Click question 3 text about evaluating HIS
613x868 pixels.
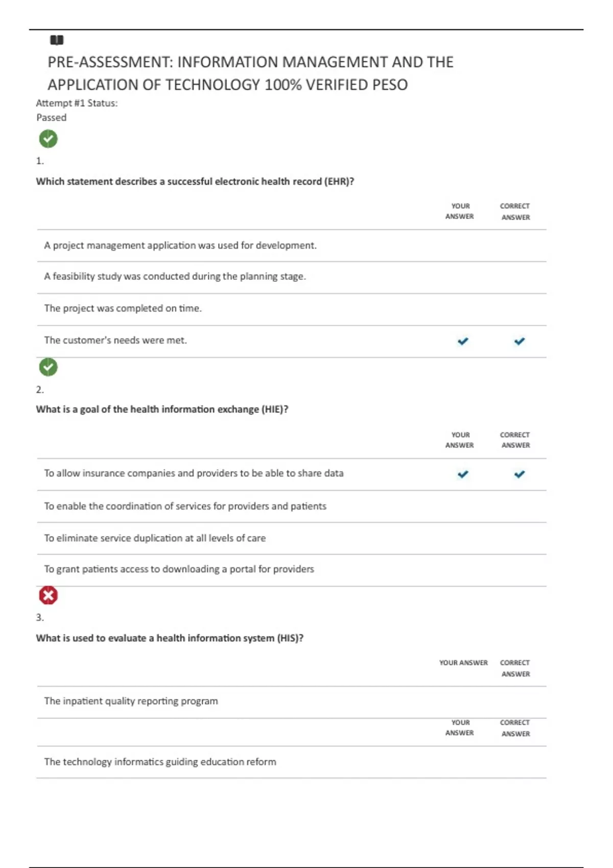click(170, 638)
